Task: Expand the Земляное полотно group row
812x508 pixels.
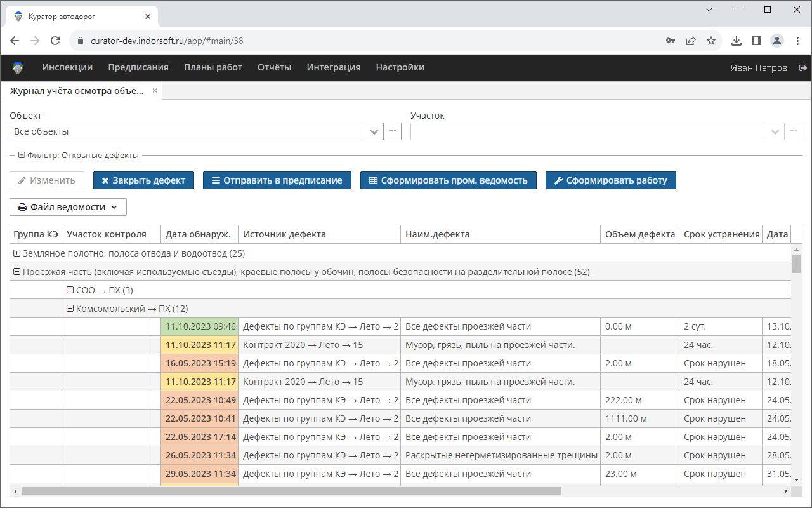Action: click(17, 253)
